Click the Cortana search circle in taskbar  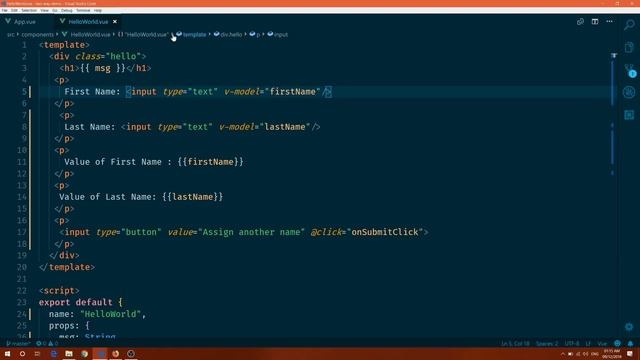[x=22, y=353]
